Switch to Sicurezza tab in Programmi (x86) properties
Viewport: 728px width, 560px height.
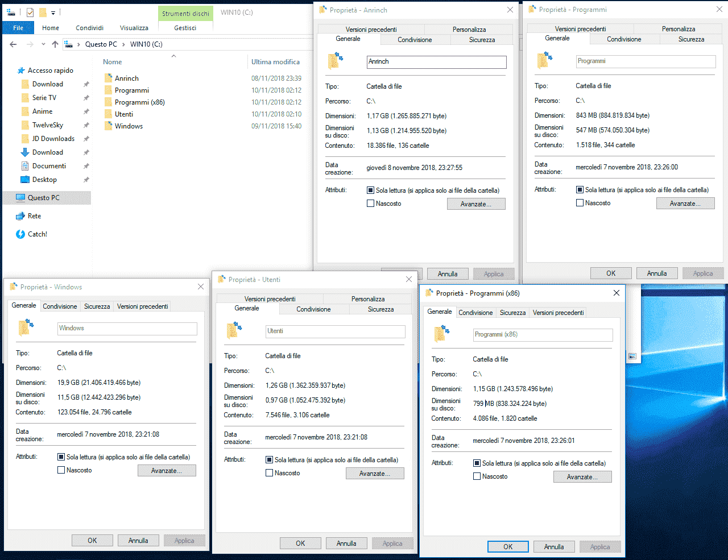tap(512, 313)
